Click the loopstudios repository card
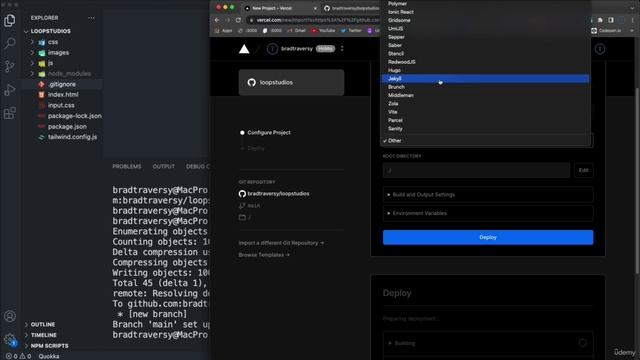The height and width of the screenshot is (360, 640). [291, 82]
